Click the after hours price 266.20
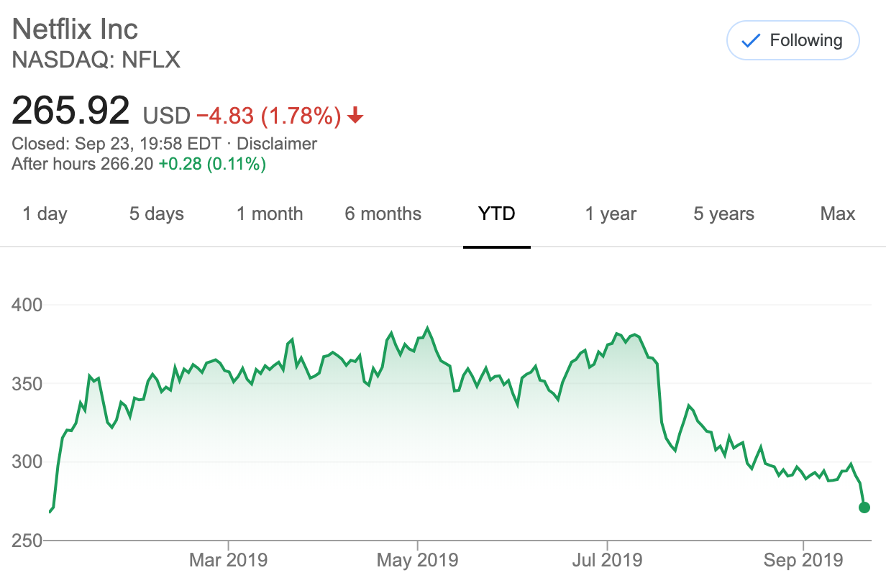 pyautogui.click(x=128, y=164)
